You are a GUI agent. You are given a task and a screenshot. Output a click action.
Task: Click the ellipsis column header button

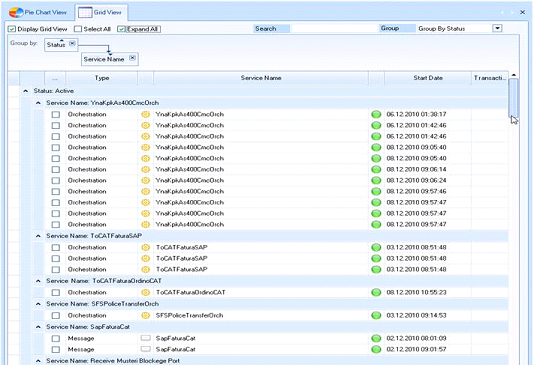55,79
